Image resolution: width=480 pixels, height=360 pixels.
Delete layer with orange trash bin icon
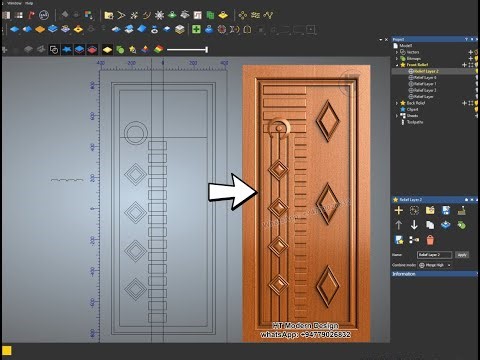[x=430, y=240]
